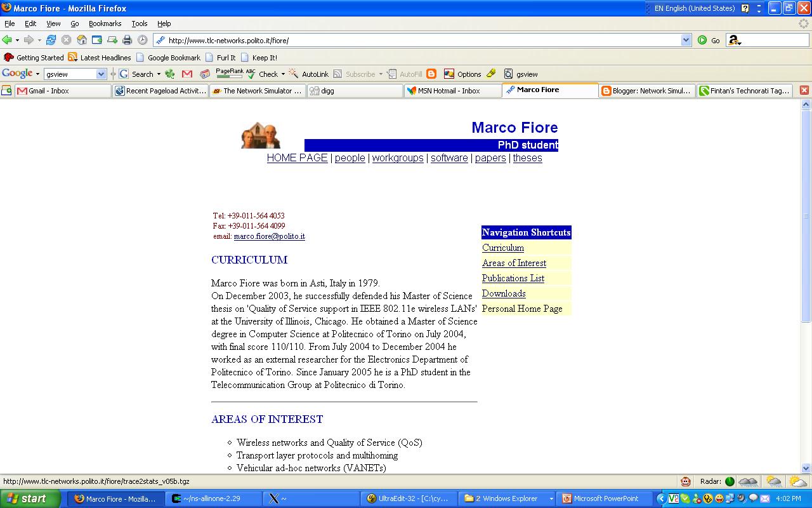Open the software link in page navigation
This screenshot has width=812, height=508.
click(449, 158)
